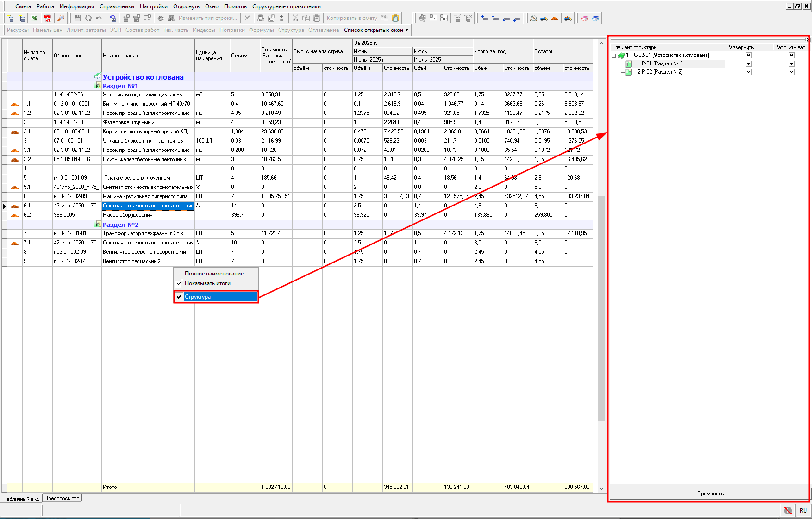Click the hammer and sickle toolbar icon

pyautogui.click(x=533, y=18)
